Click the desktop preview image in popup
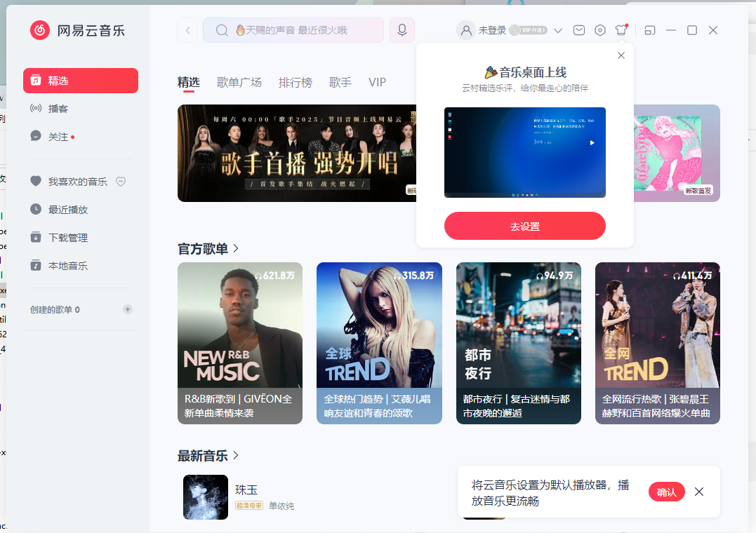The height and width of the screenshot is (533, 756). (524, 152)
